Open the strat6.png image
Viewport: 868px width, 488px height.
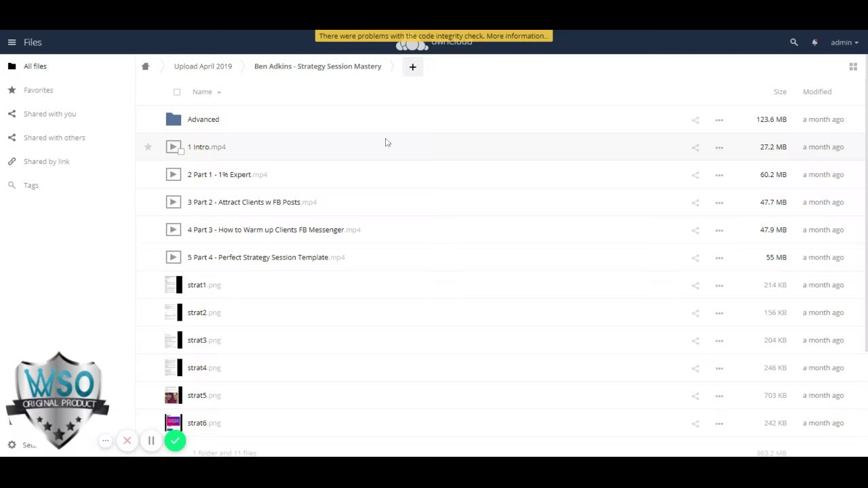point(204,423)
